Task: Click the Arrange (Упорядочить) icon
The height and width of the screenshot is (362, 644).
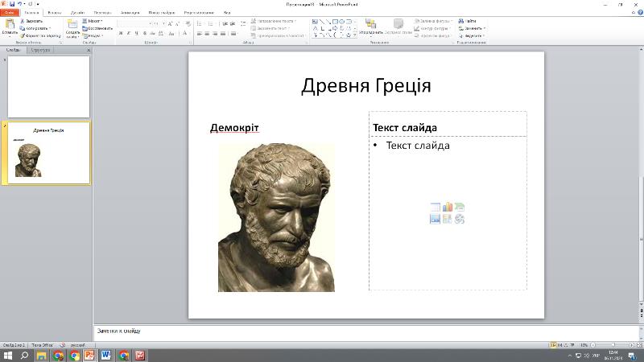Action: point(370,24)
